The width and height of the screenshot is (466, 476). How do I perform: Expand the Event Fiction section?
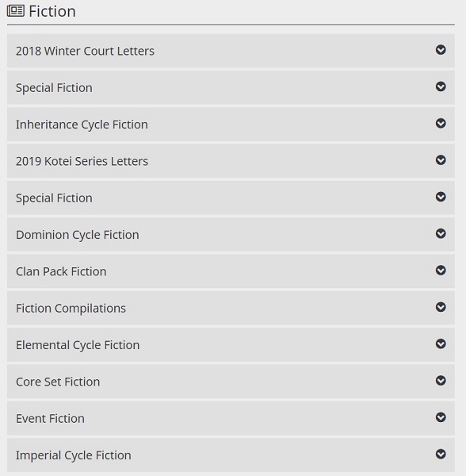coord(231,418)
